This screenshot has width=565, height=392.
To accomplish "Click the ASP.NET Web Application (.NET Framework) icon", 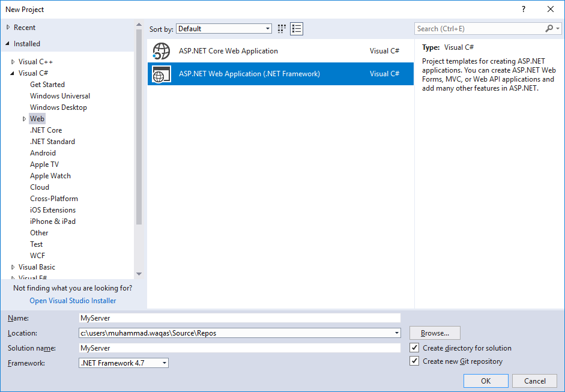I will click(x=161, y=74).
